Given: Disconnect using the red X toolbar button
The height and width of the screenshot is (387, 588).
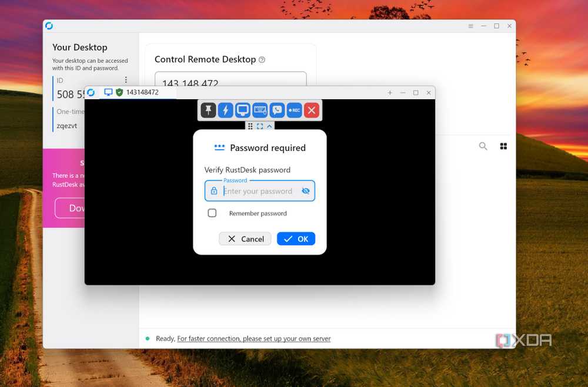Looking at the screenshot, I should 312,110.
